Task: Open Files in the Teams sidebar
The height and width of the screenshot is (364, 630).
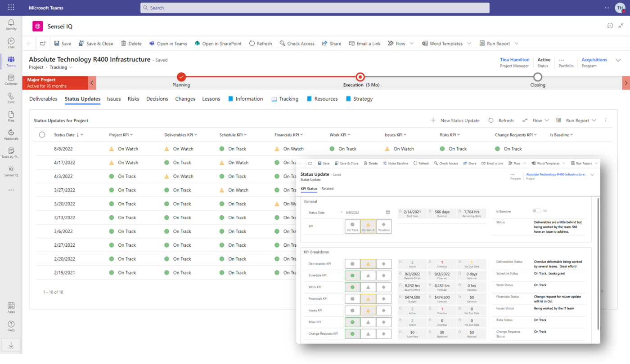Action: point(11,116)
